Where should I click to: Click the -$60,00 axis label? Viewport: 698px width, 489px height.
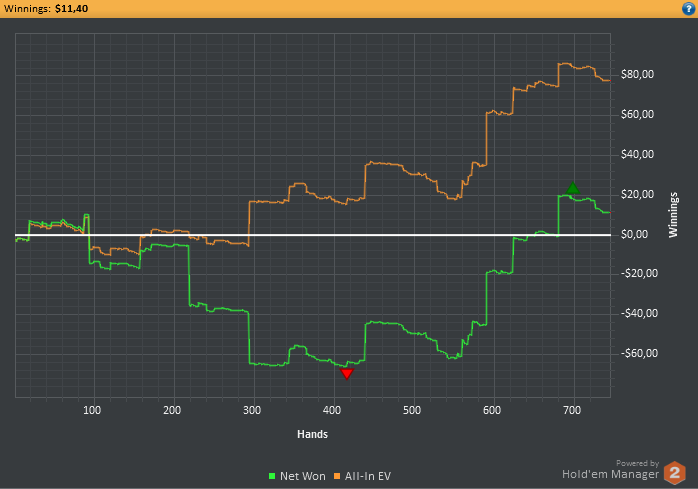tap(639, 354)
